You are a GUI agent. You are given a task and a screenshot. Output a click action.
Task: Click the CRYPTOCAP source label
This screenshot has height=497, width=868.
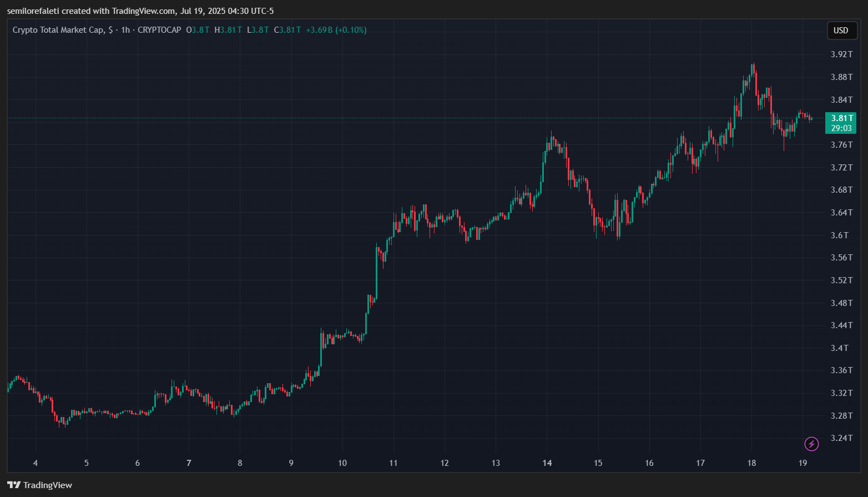click(159, 30)
